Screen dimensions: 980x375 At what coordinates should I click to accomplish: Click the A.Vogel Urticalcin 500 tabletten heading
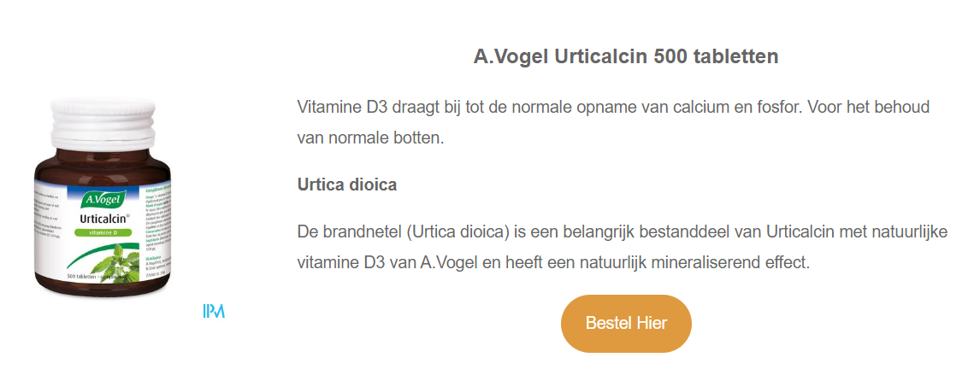(625, 57)
